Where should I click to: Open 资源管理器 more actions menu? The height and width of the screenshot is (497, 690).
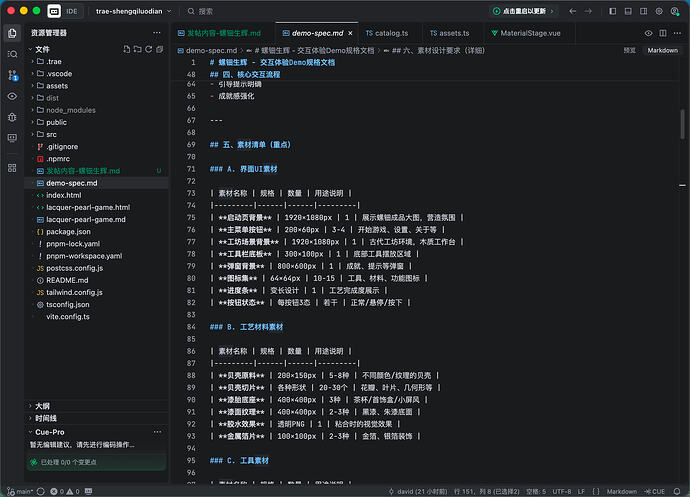[x=157, y=33]
